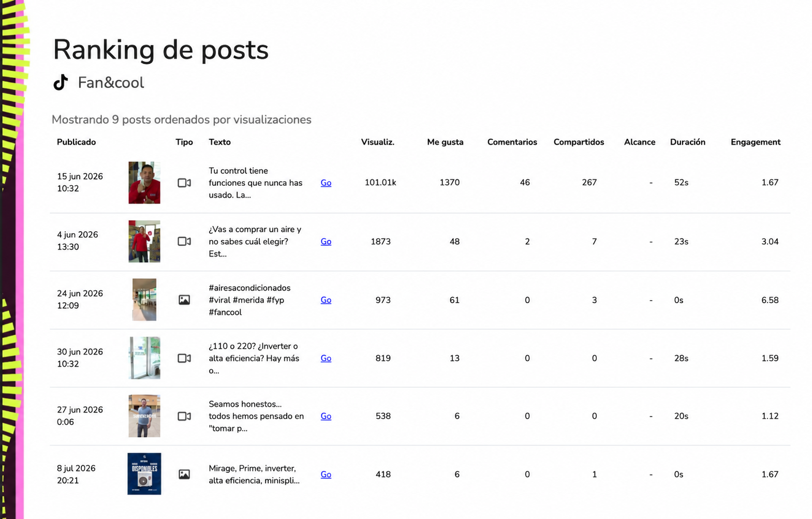Open Go link for 'Tu control tiene' post
812x519 pixels.
click(326, 183)
